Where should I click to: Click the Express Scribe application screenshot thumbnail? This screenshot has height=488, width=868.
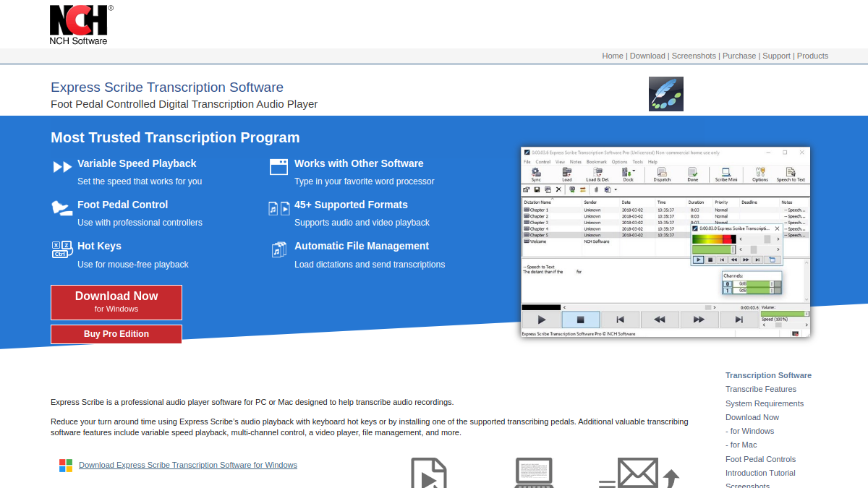665,242
